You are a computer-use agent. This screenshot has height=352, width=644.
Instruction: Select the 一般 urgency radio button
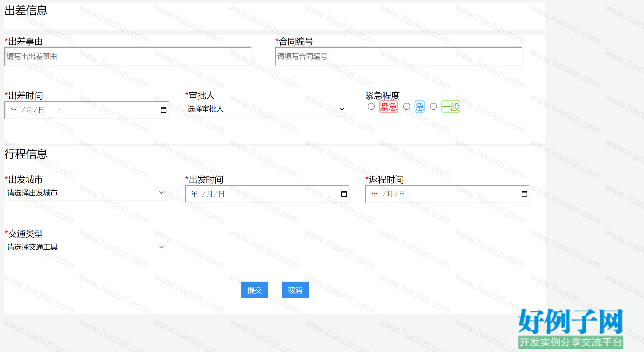(x=433, y=107)
